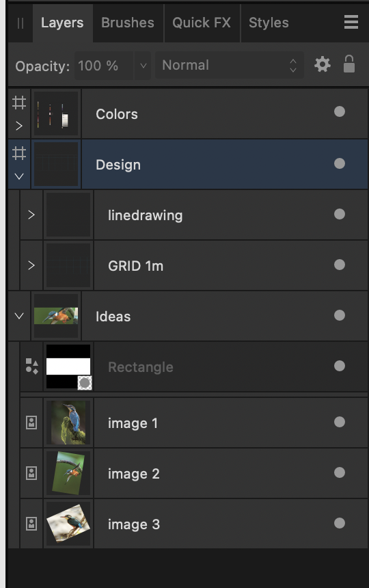The image size is (369, 588).
Task: Open the Normal blend mode dropdown
Action: point(230,65)
